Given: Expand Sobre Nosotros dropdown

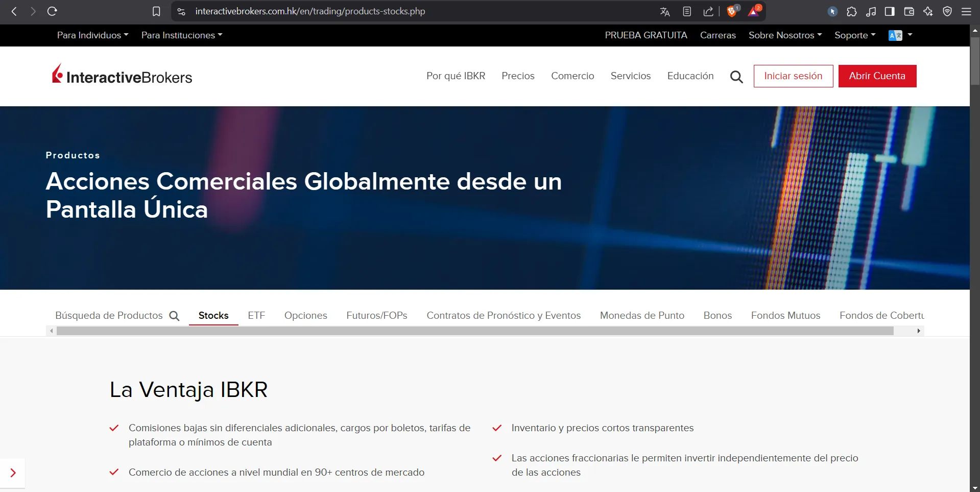Looking at the screenshot, I should 785,35.
